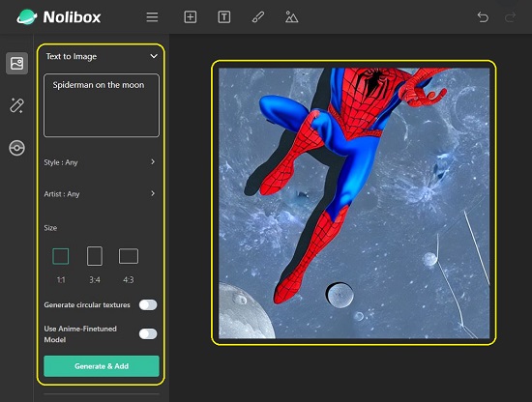Open the hamburger menu in top bar
This screenshot has height=402, width=532.
click(152, 17)
